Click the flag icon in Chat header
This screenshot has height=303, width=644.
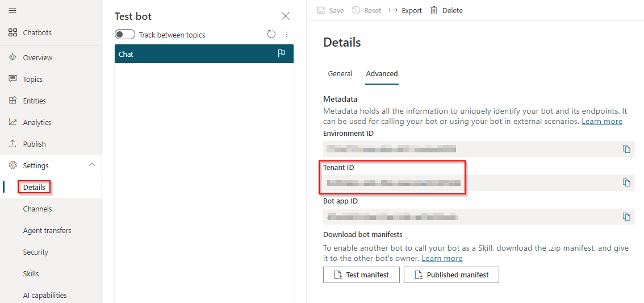[281, 53]
